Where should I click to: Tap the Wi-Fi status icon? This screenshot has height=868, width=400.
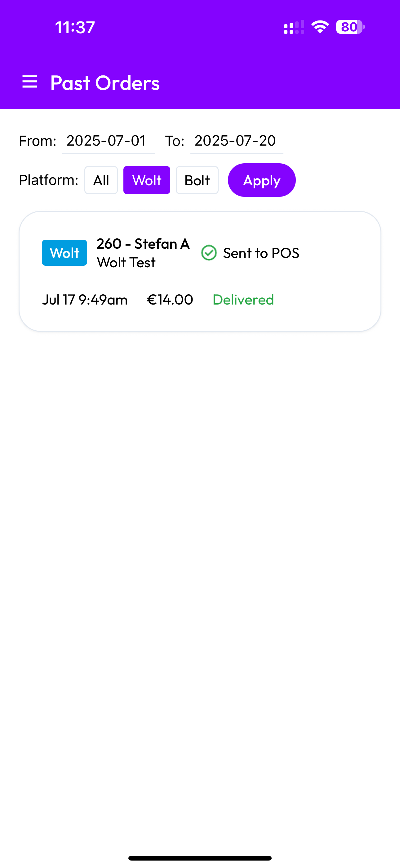(x=320, y=27)
